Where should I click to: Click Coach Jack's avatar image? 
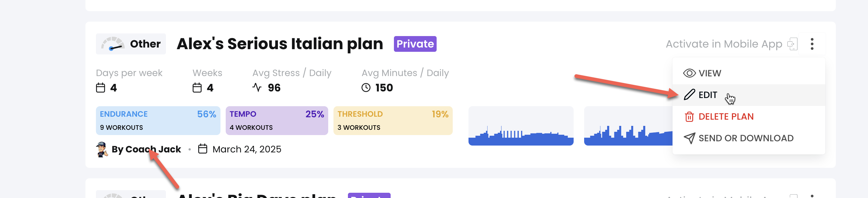coord(102,149)
